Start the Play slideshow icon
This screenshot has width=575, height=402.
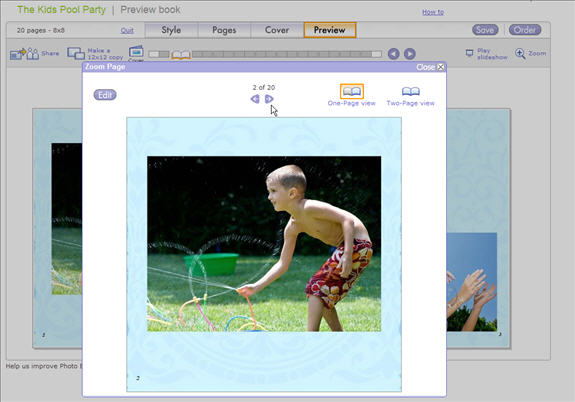tap(469, 53)
